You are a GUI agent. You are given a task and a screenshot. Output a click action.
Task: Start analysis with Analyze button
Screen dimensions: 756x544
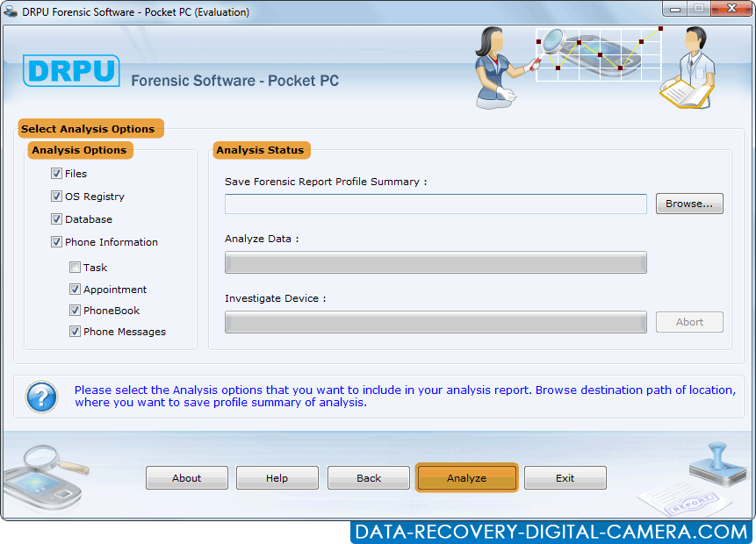467,478
